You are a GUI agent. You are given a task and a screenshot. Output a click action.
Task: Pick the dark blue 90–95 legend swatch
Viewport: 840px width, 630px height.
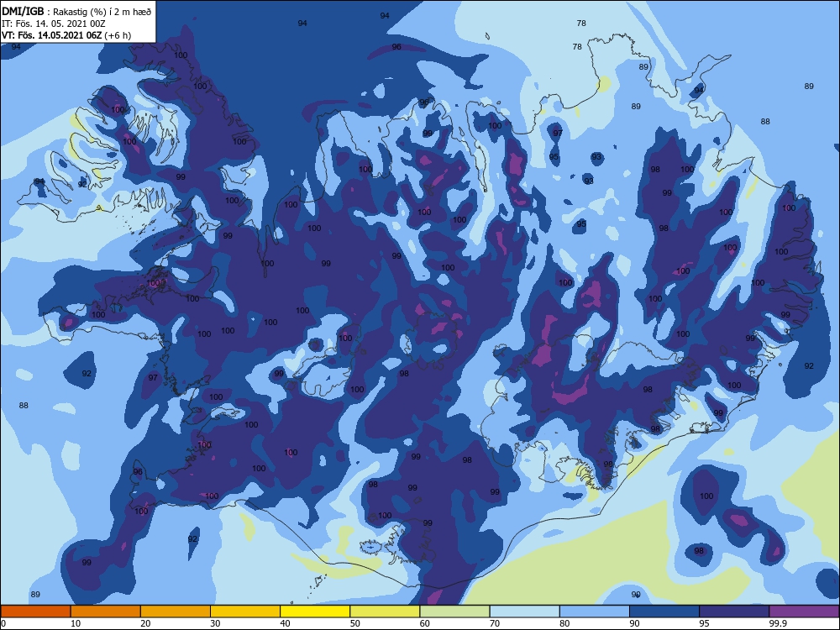coord(664,612)
